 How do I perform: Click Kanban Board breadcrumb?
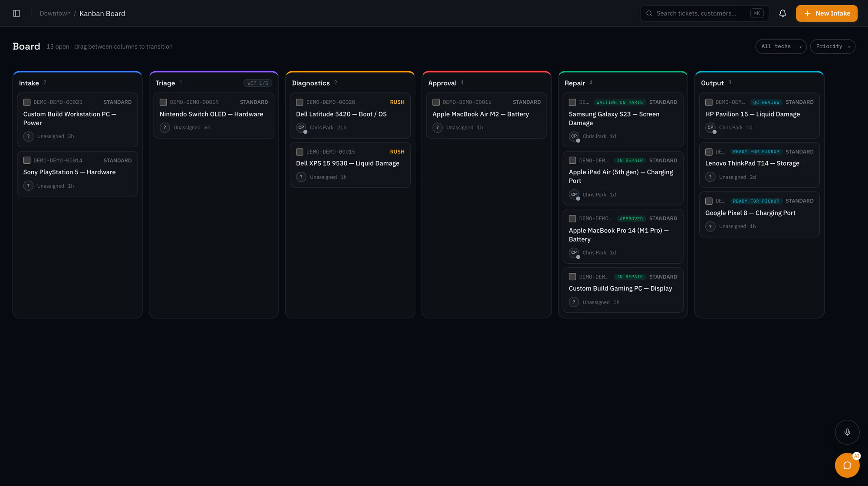click(x=102, y=13)
